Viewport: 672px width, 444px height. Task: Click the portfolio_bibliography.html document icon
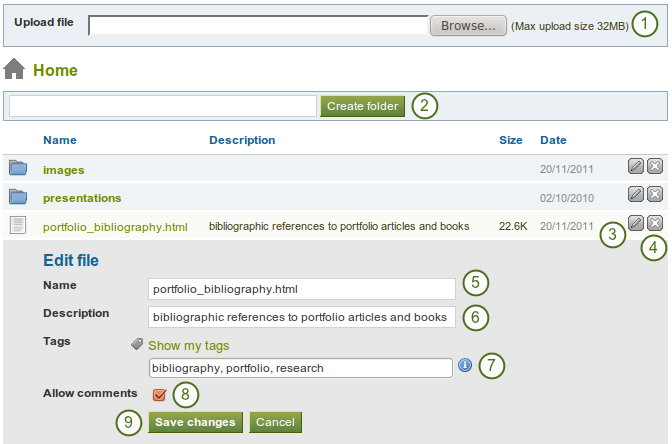[x=18, y=226]
